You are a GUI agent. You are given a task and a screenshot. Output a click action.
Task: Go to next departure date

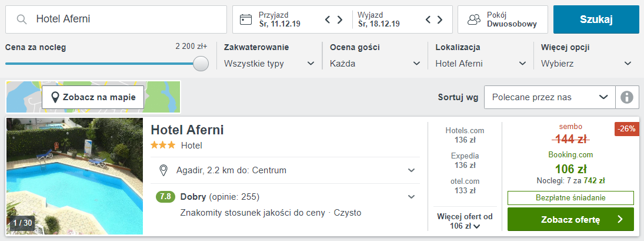pyautogui.click(x=441, y=19)
